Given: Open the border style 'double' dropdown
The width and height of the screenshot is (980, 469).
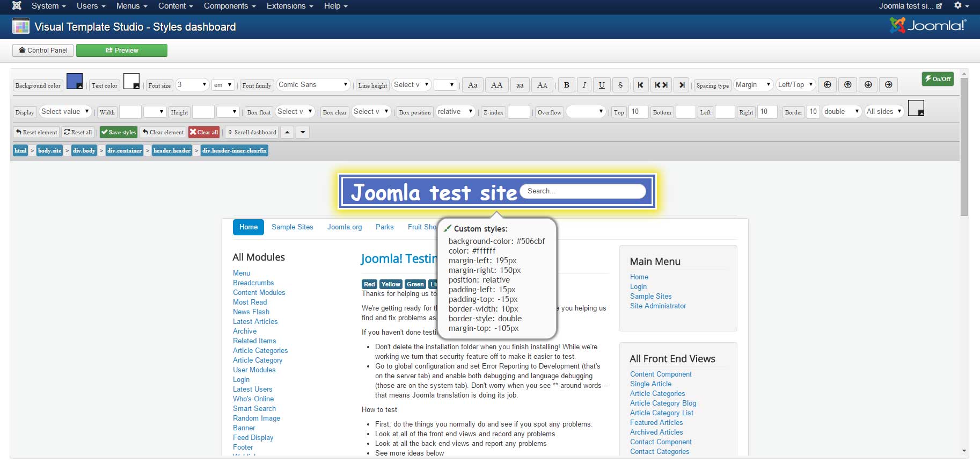Looking at the screenshot, I should pos(842,112).
